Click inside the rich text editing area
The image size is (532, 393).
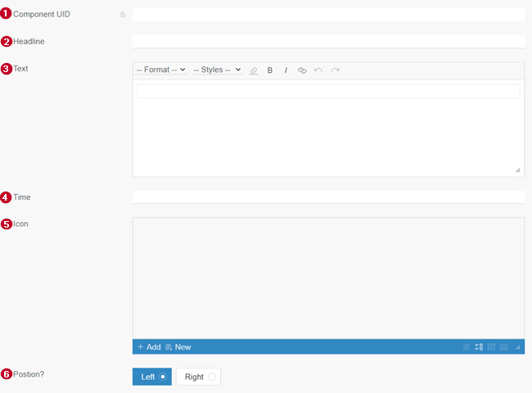point(328,129)
